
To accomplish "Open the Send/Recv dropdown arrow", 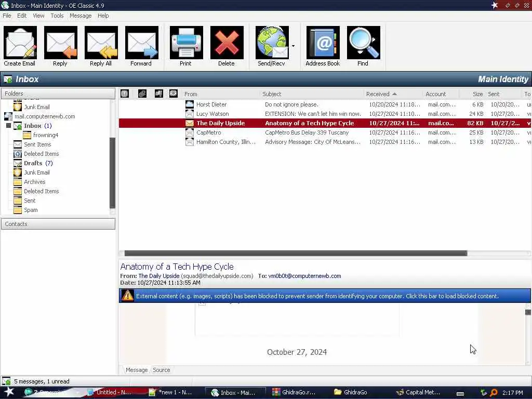I will point(293,46).
